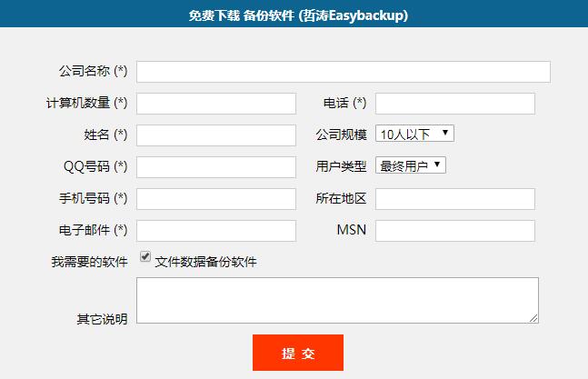Click the textarea resize handle corner
Image resolution: width=588 pixels, height=379 pixels.
coord(534,319)
